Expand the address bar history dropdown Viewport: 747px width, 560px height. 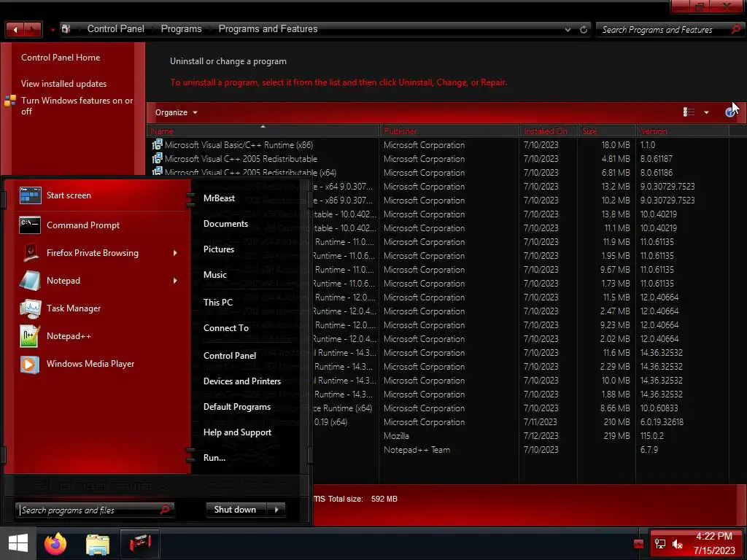tap(568, 29)
